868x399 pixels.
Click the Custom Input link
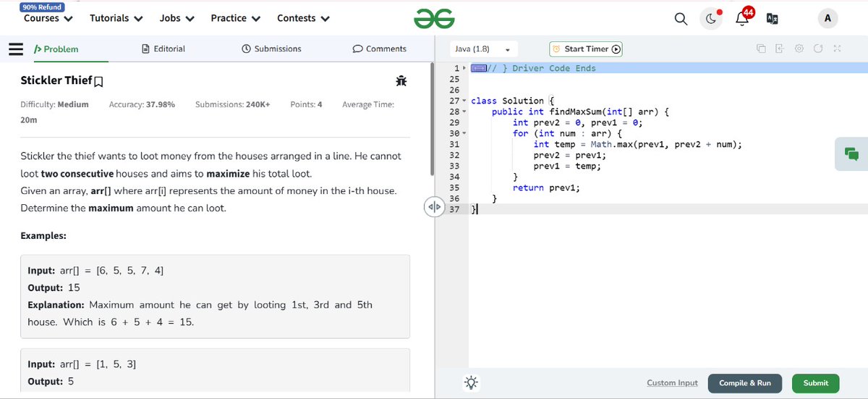672,383
